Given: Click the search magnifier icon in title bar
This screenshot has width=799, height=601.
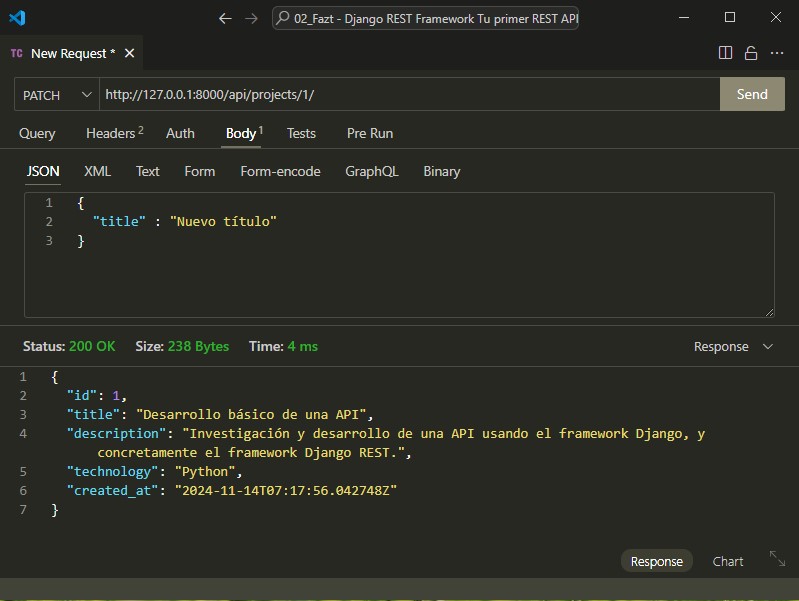Looking at the screenshot, I should point(282,18).
